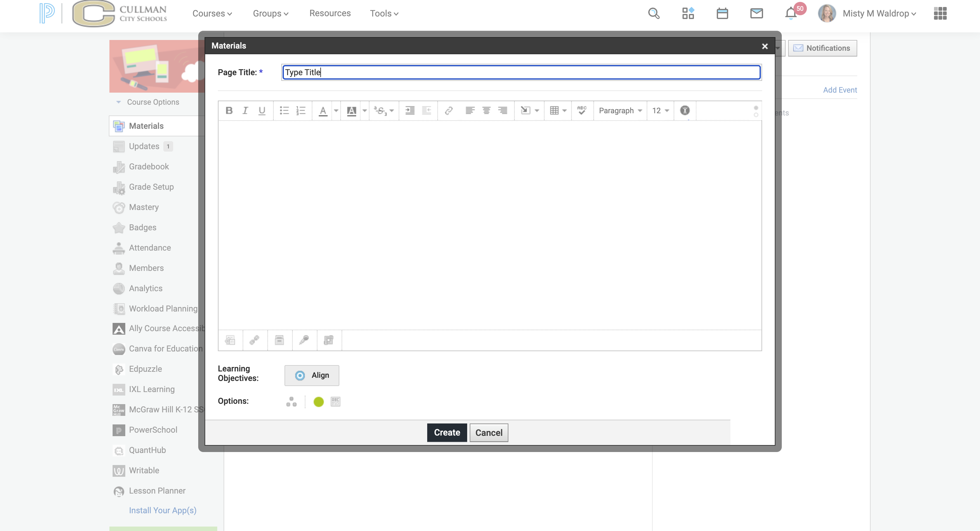Insert a bulleted list
Screen dimensions: 980x531
pyautogui.click(x=284, y=111)
